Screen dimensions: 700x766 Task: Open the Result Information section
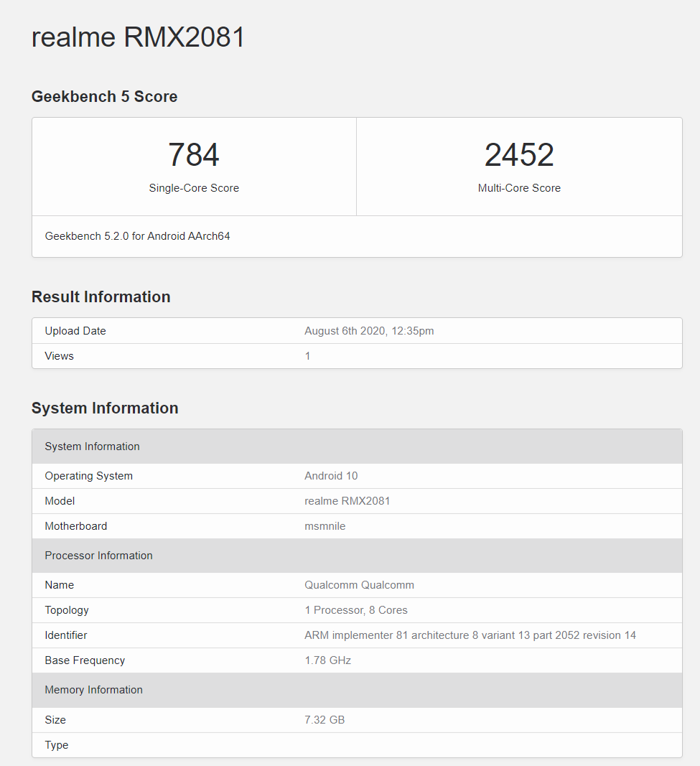pyautogui.click(x=101, y=296)
